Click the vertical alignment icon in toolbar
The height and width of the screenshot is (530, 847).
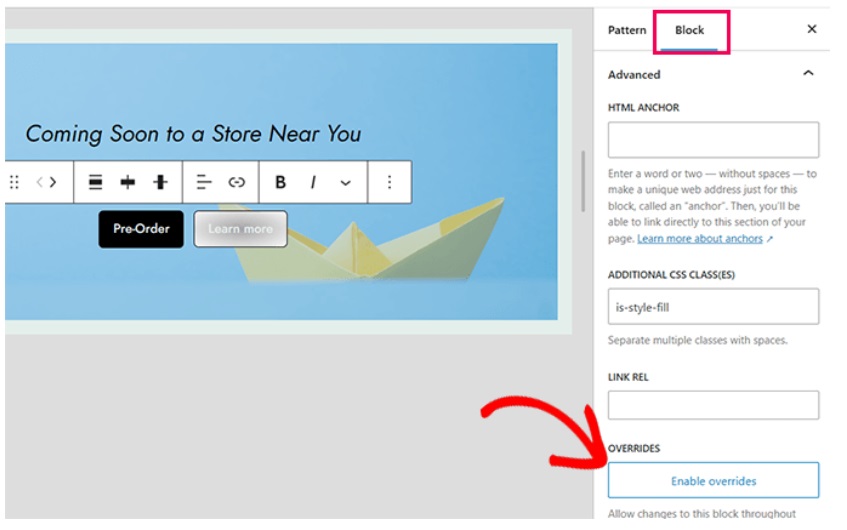[x=160, y=182]
